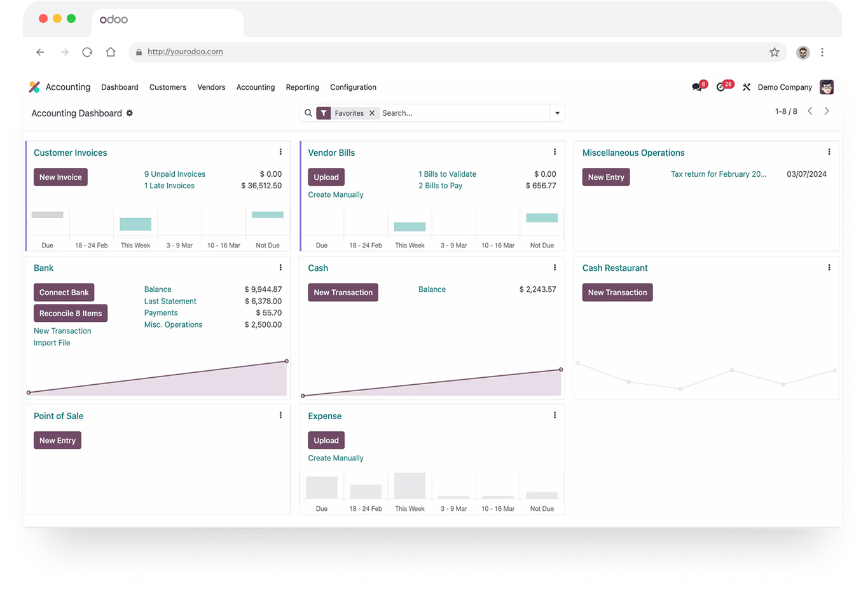Click the Search input field
The image size is (868, 589).
464,113
